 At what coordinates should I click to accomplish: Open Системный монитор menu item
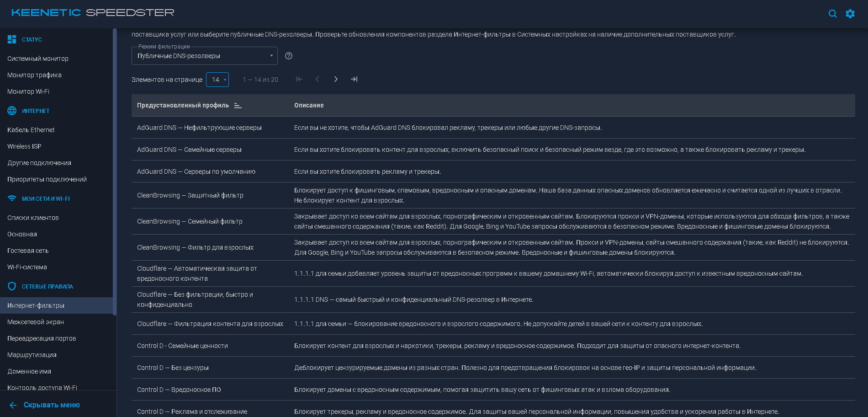coord(38,59)
